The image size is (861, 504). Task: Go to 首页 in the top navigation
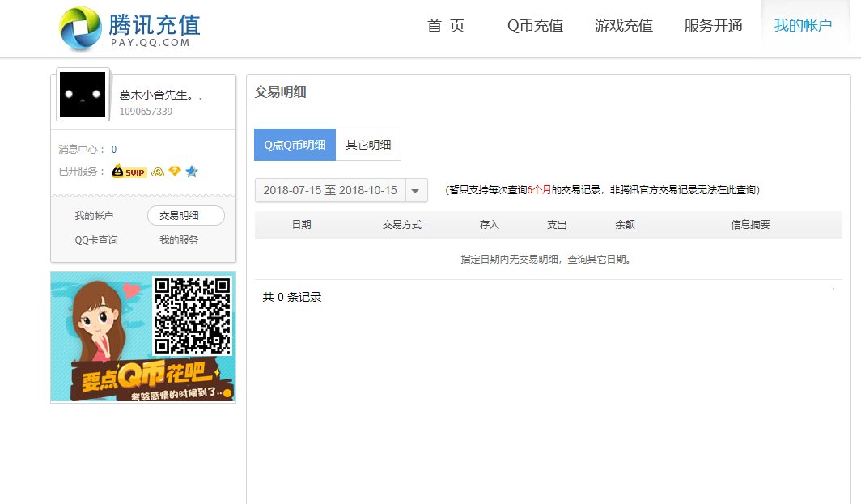446,26
